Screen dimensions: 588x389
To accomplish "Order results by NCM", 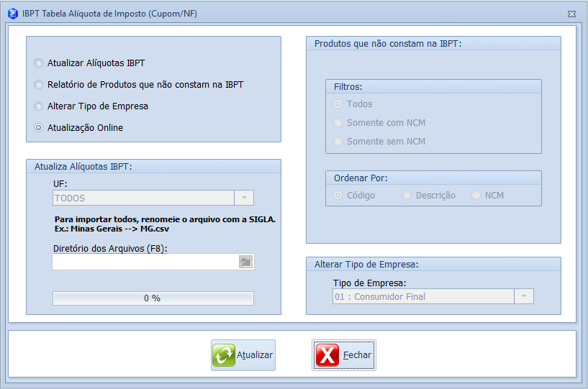I will 476,196.
